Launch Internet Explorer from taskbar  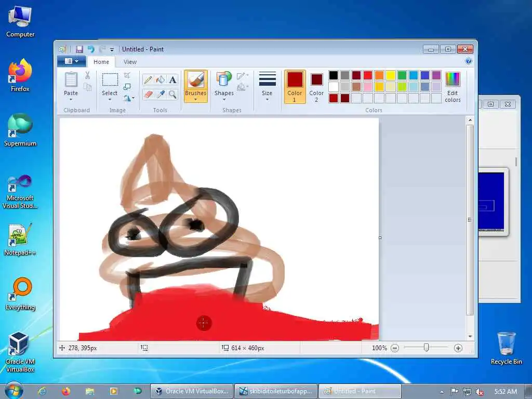[x=42, y=391]
